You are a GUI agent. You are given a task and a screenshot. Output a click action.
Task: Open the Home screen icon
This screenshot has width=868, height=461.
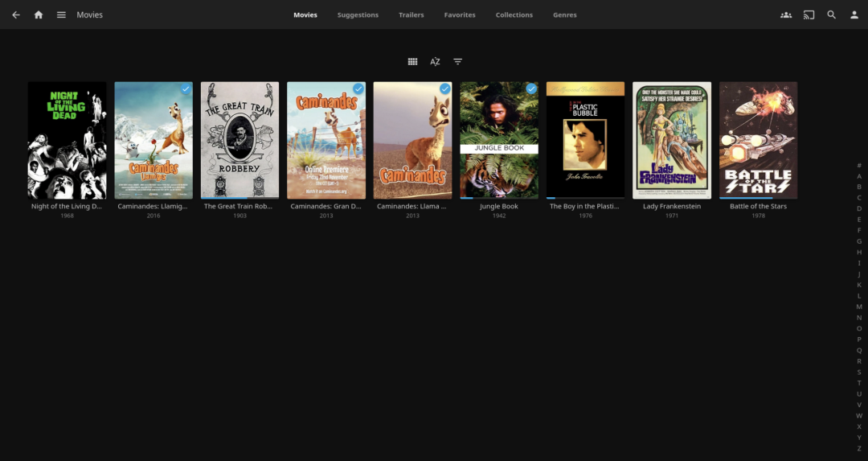pos(39,15)
